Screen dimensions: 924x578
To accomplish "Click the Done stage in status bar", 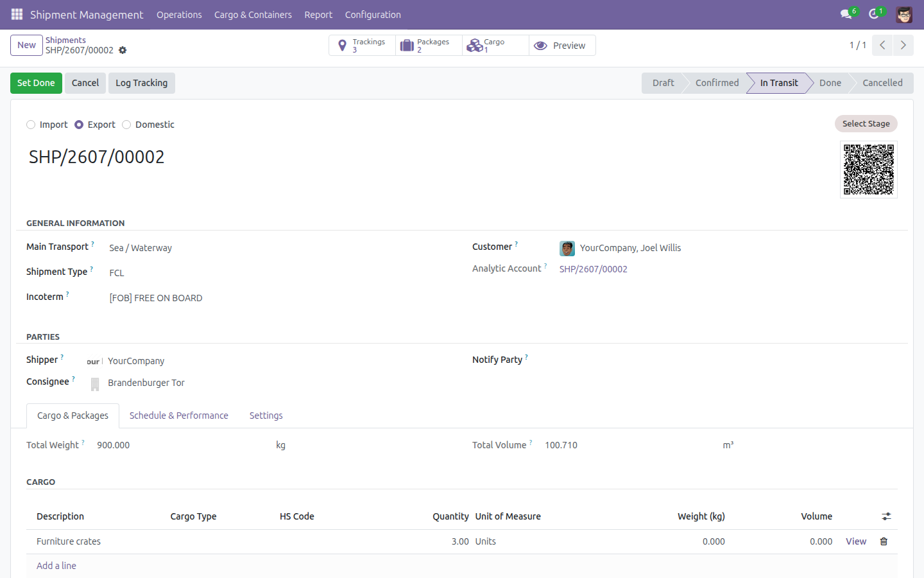I will point(830,83).
